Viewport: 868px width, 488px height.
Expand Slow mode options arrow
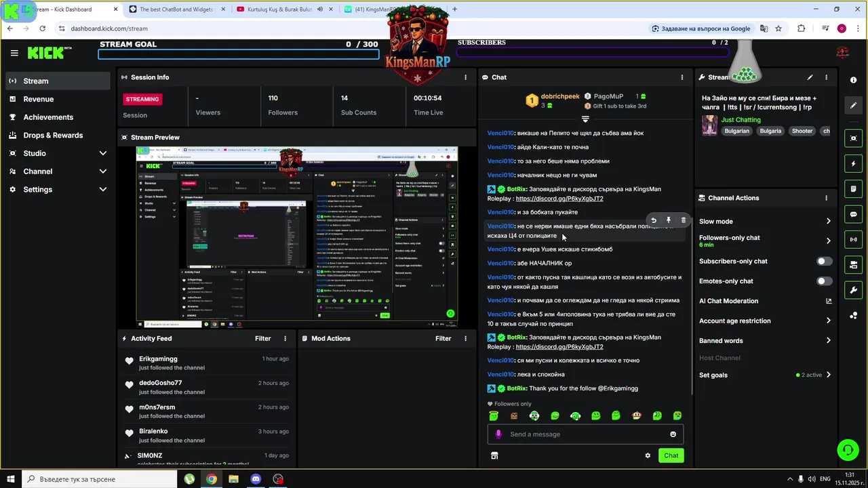tap(828, 221)
